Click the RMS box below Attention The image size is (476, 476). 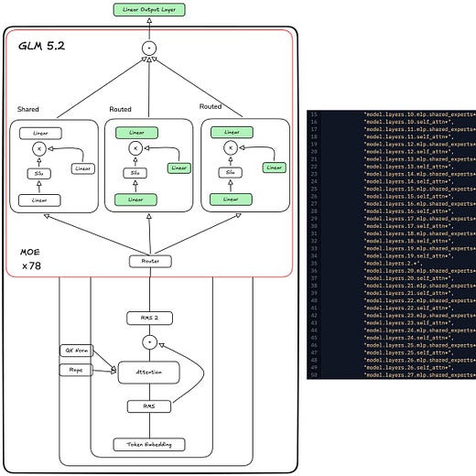[x=149, y=406]
